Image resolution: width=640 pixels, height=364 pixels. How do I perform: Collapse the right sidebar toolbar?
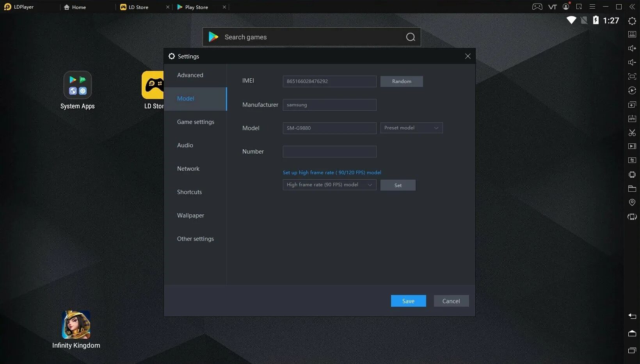pos(632,7)
